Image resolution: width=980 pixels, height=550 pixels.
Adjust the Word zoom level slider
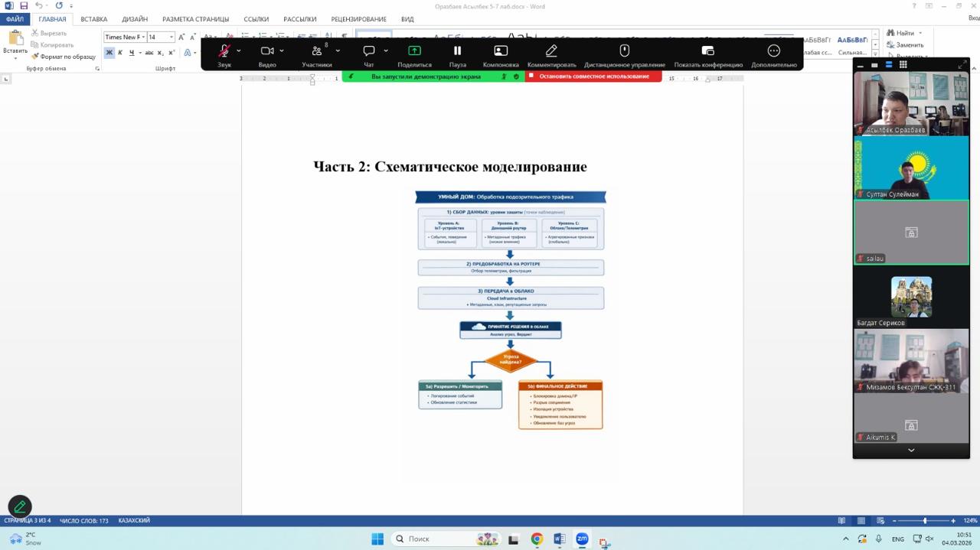tap(924, 521)
